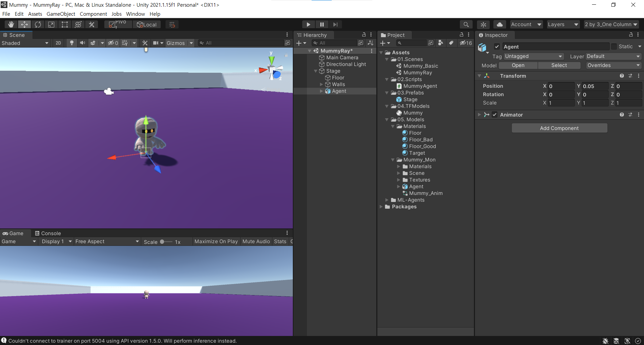Select Floor_Good material in Project
Screen dimensions: 644x345
422,146
